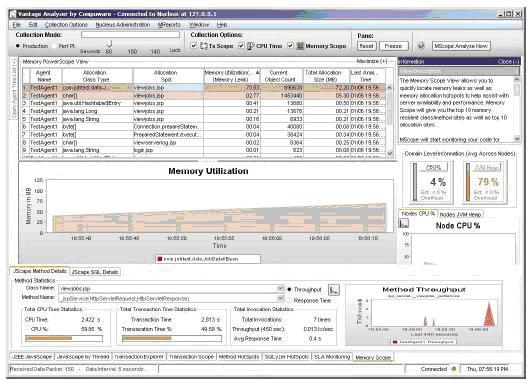Switch to JScope Method Details tab
Screen dimensions: 531x387
(39, 271)
